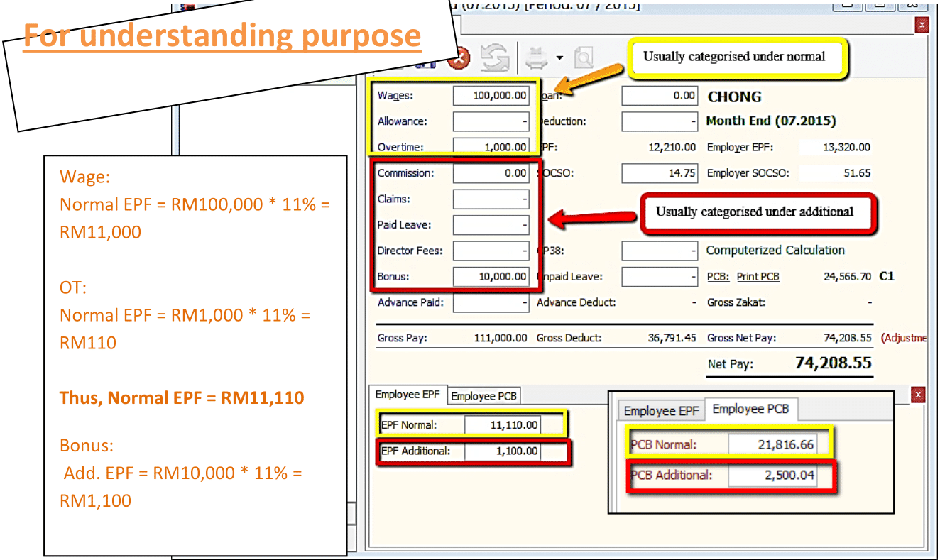Expand the dropdown arrow beside the printer

pos(559,58)
